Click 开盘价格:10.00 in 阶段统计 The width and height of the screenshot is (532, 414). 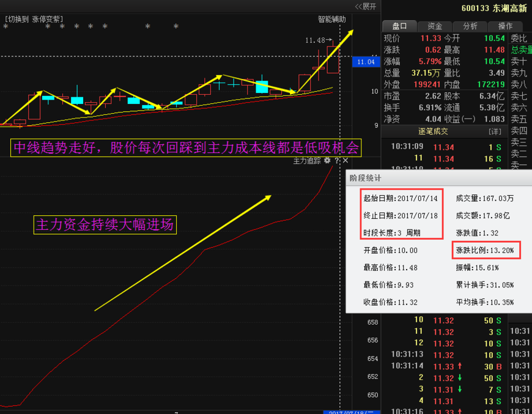(x=391, y=251)
